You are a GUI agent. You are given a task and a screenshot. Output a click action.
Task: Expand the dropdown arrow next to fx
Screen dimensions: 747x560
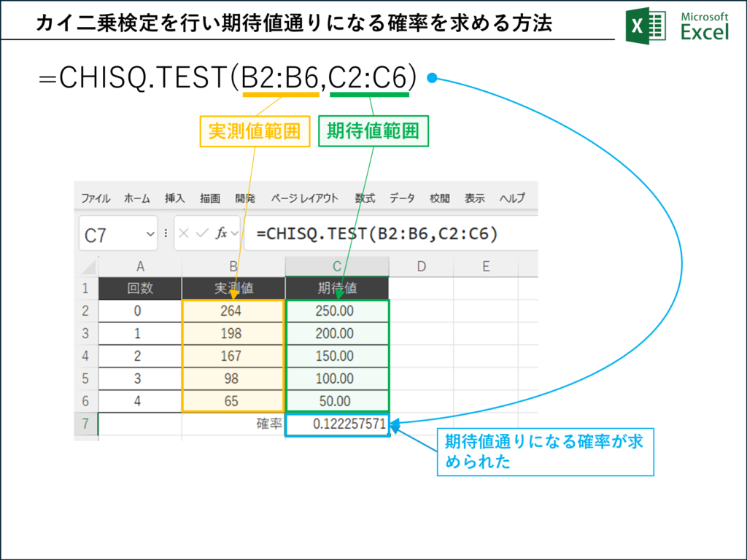pos(234,233)
